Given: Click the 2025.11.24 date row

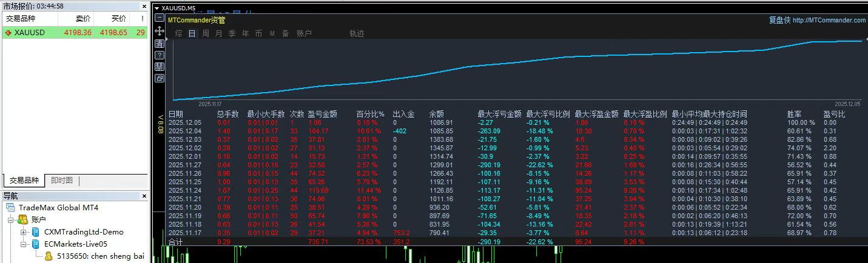Looking at the screenshot, I should click(x=184, y=190).
